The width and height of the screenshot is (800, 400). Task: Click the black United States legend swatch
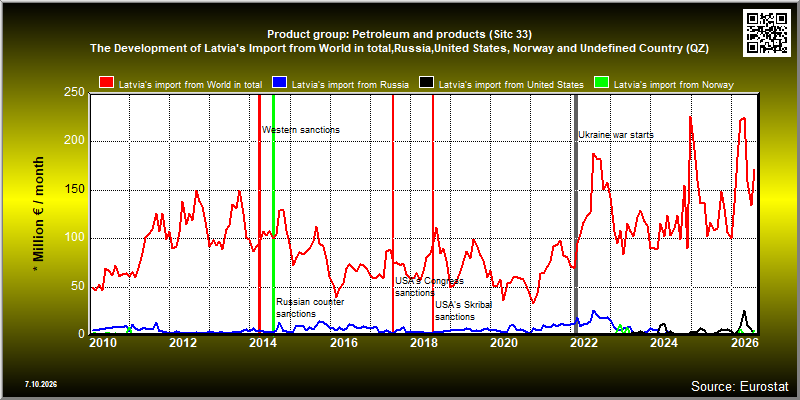pyautogui.click(x=427, y=84)
